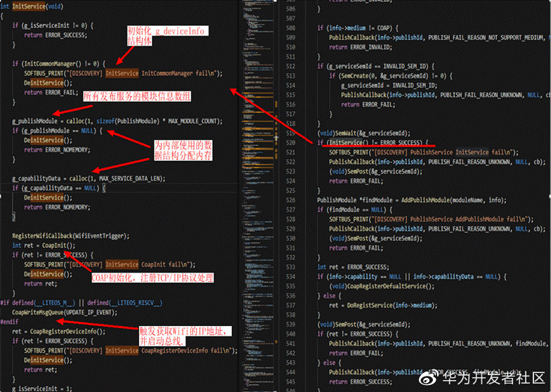The height and width of the screenshot is (392, 551).
Task: Select the SOFTBUS_PRINT line 'PublishService InitService fail'
Action: click(424, 152)
